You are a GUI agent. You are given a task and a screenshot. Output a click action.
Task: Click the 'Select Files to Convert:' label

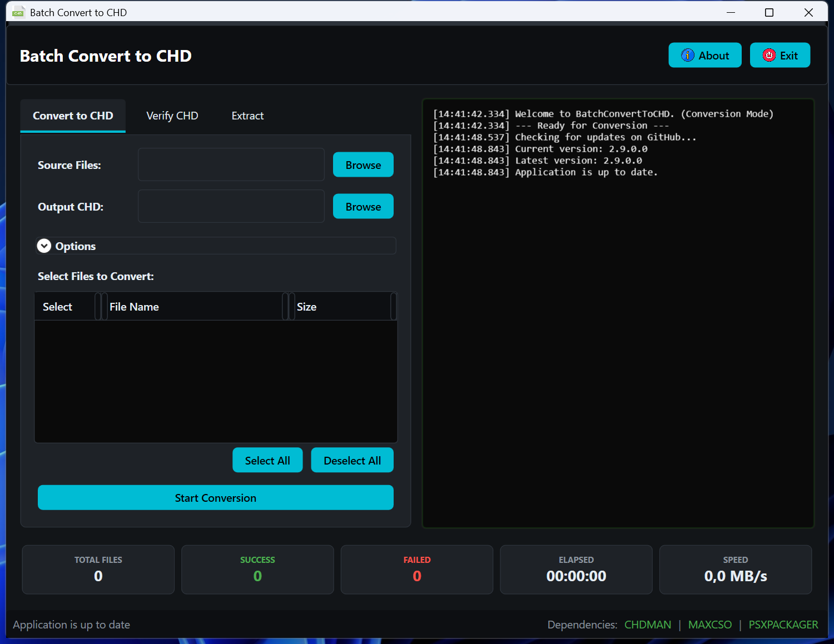click(96, 276)
